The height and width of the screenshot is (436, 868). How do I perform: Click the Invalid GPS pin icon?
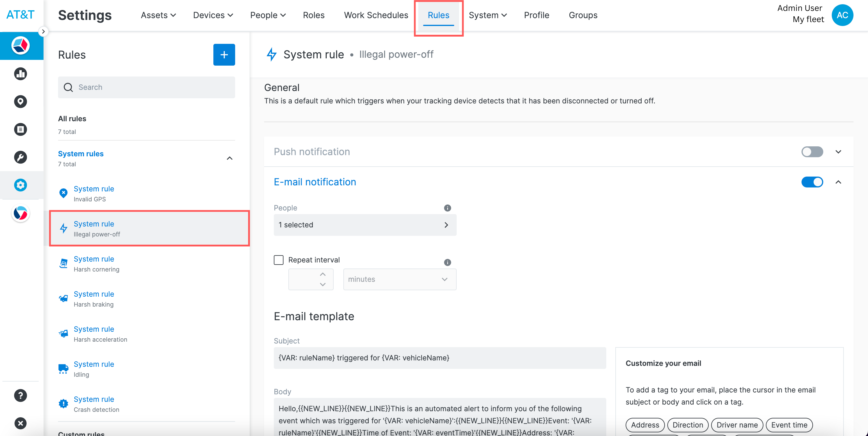63,193
